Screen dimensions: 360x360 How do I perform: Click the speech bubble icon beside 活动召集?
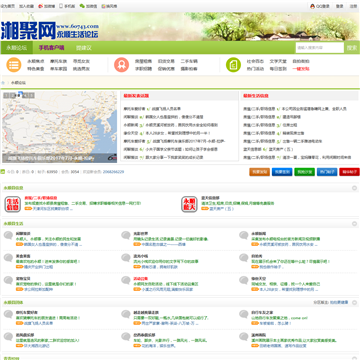(x=126, y=280)
